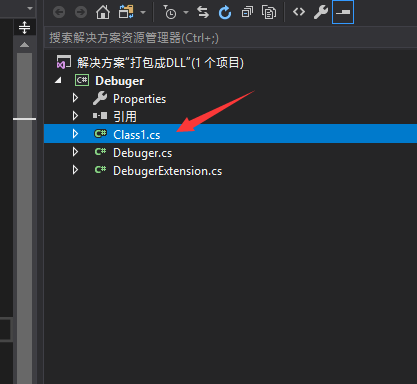The image size is (417, 384).
Task: Expand the 引用 references node
Action: point(75,116)
